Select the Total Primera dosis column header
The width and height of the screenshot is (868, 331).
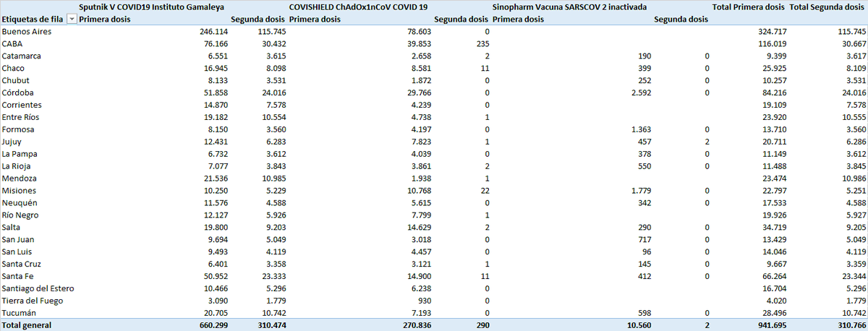click(x=749, y=6)
